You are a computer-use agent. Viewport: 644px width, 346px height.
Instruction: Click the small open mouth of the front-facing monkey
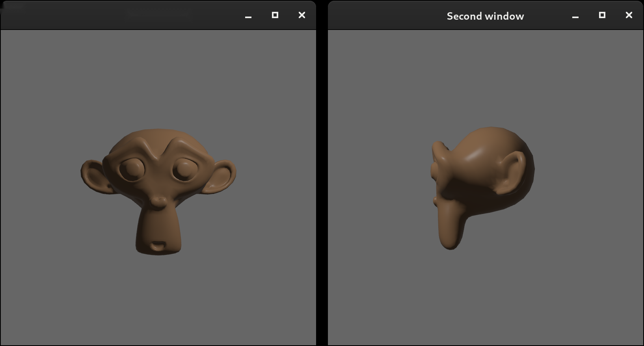tap(158, 246)
